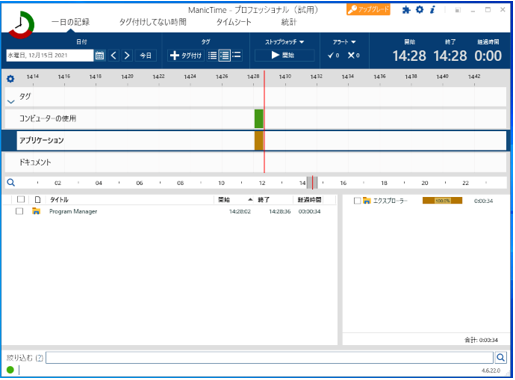This screenshot has height=380, width=515.
Task: Open the info icon in title bar
Action: pyautogui.click(x=432, y=10)
